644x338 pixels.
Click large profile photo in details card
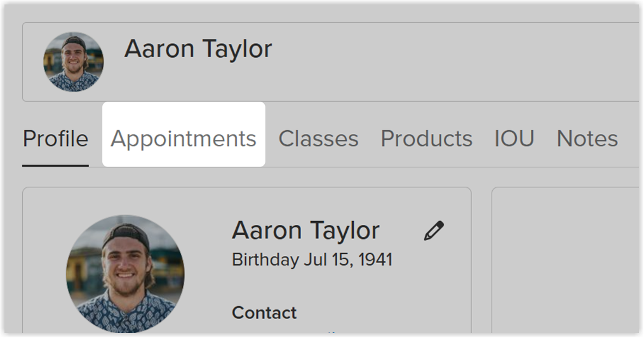(125, 274)
